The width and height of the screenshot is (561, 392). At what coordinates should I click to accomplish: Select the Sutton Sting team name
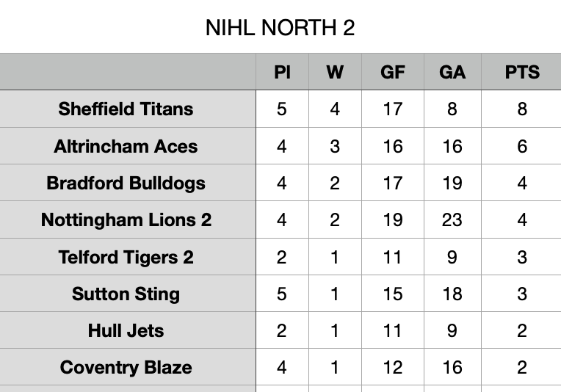(x=126, y=294)
